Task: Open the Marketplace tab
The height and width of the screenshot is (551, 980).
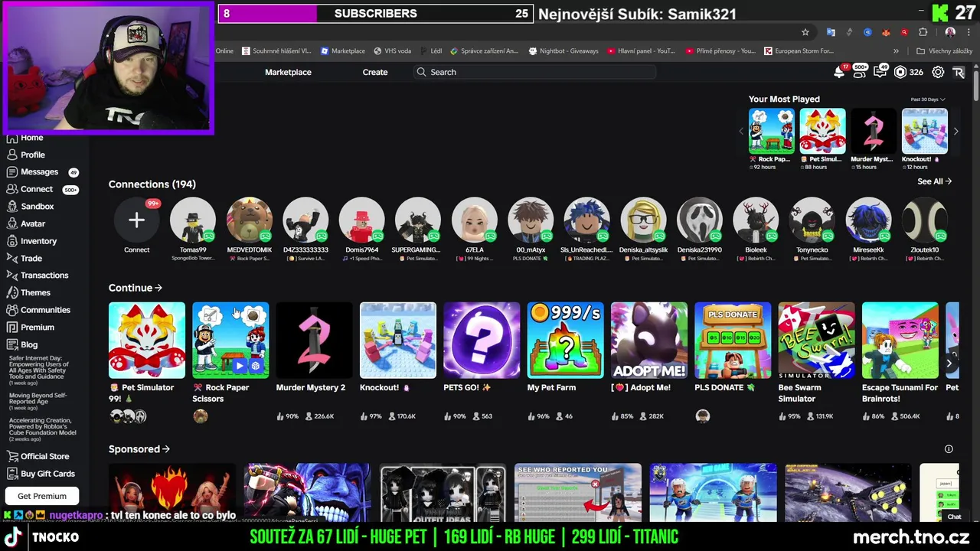Action: coord(288,72)
